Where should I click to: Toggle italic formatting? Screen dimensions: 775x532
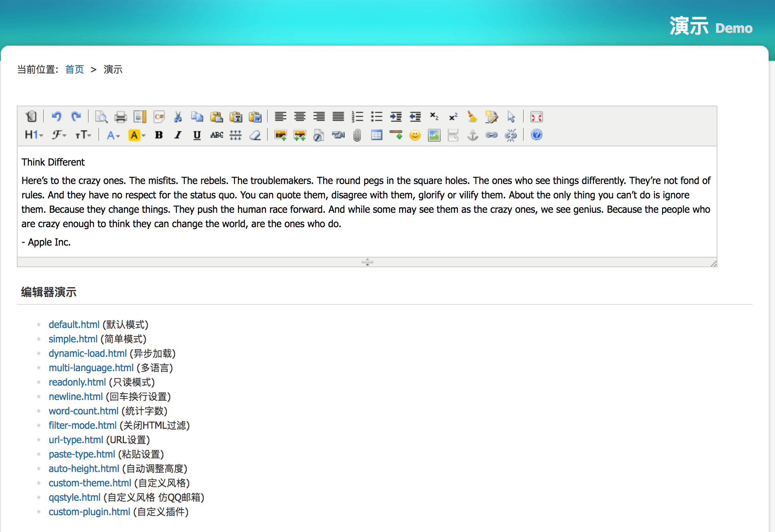tap(178, 135)
